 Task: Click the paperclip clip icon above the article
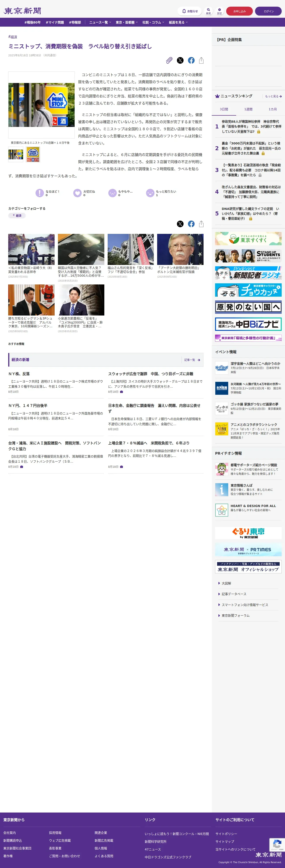click(169, 60)
